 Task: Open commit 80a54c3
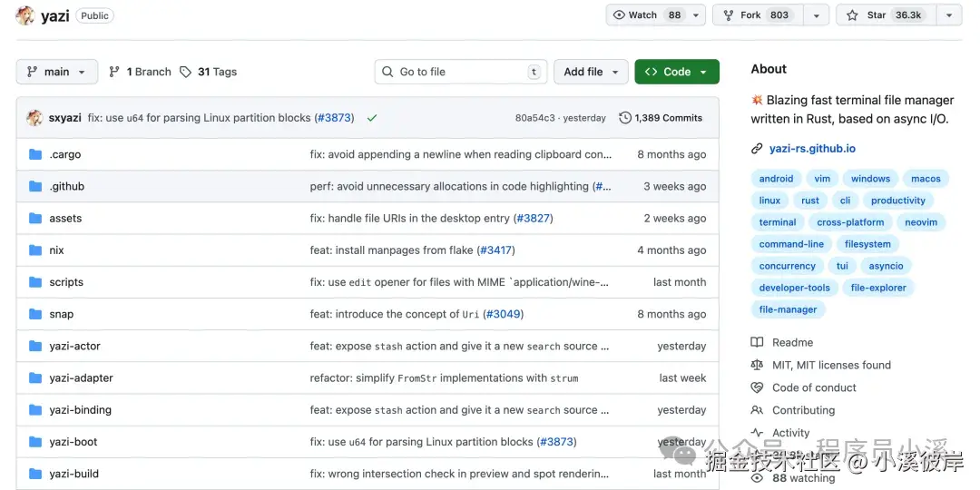click(534, 117)
